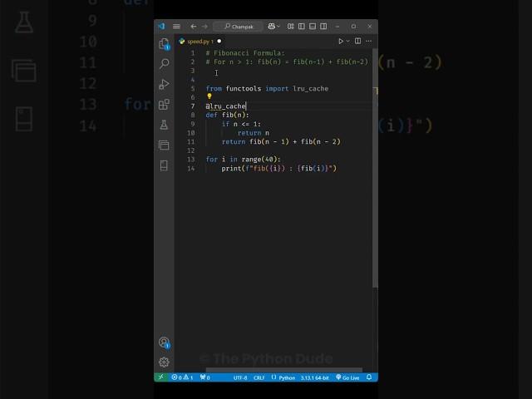This screenshot has height=399, width=532.
Task: Start the Go Live server
Action: pos(347,377)
